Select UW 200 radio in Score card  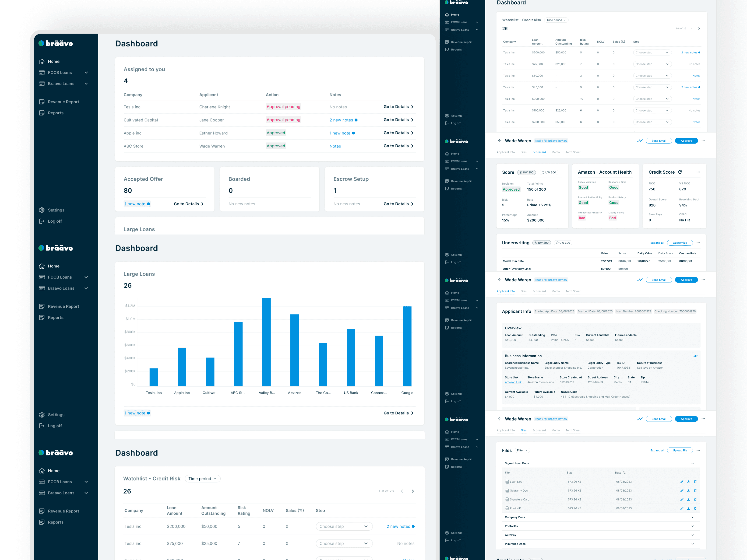click(526, 172)
